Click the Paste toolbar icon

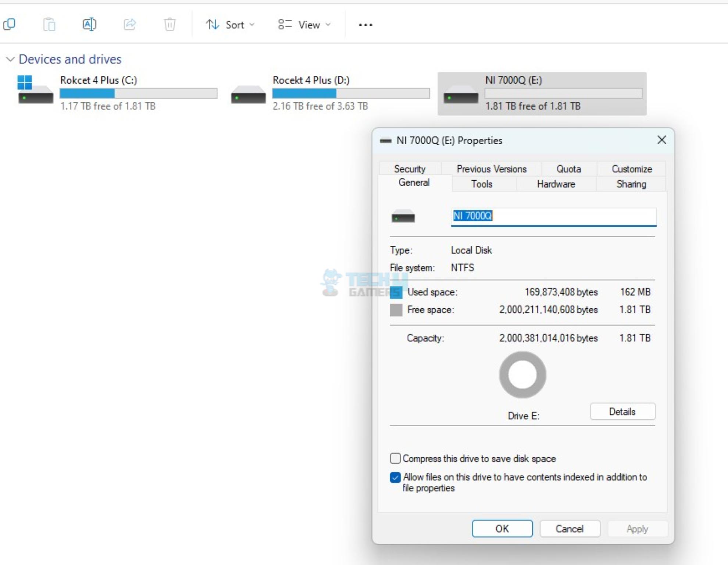(x=49, y=24)
